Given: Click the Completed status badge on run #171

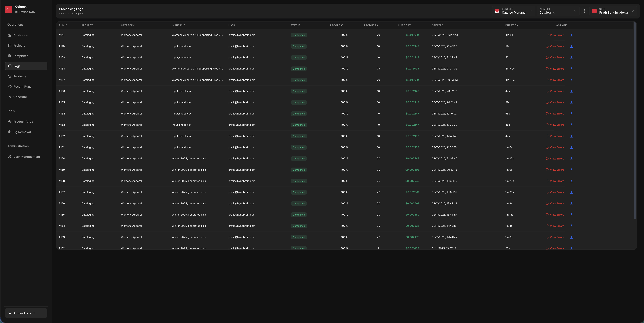Looking at the screenshot, I should [298, 35].
